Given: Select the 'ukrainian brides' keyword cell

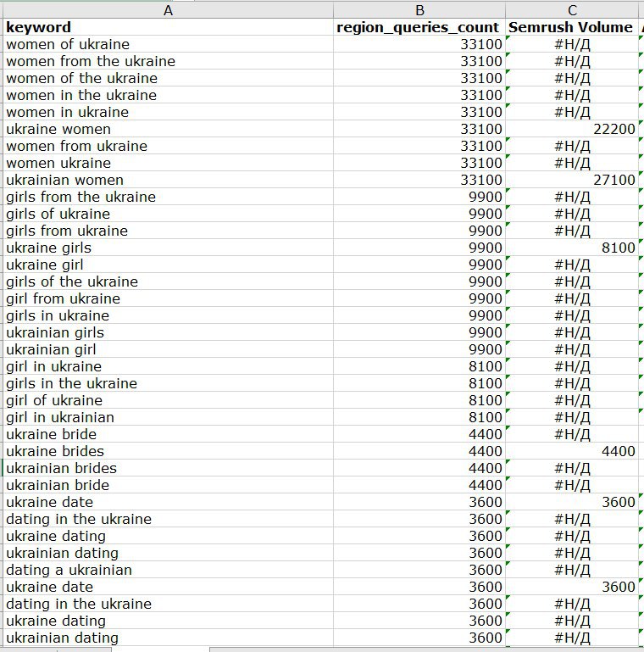Looking at the screenshot, I should (x=168, y=468).
